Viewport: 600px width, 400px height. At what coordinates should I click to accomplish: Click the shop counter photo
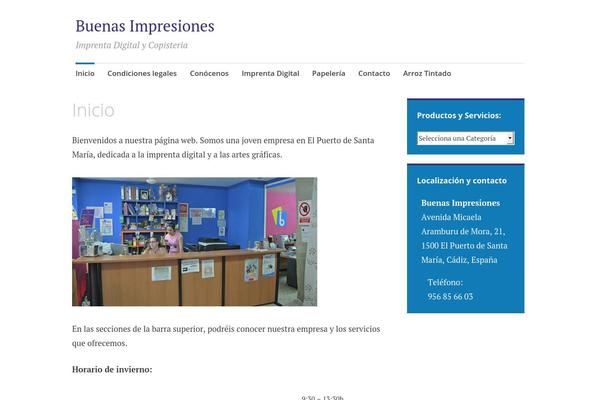click(x=194, y=242)
